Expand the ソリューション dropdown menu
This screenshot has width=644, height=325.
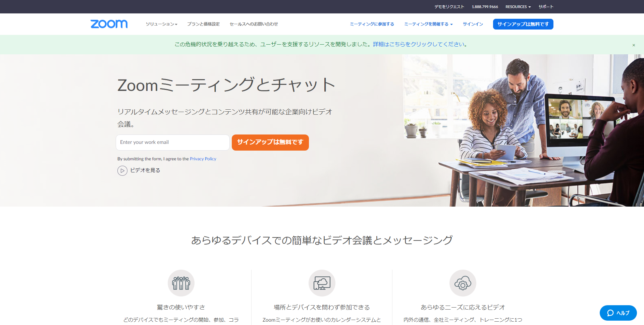pos(161,24)
